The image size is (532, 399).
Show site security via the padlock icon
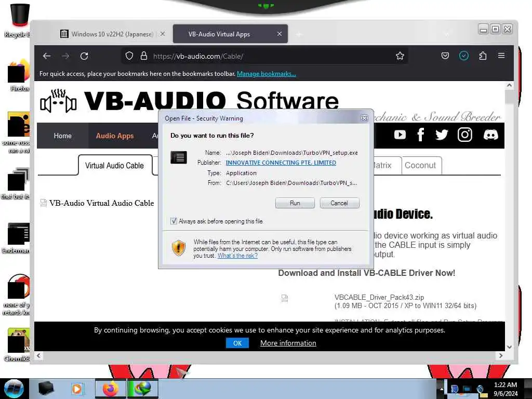(x=144, y=56)
